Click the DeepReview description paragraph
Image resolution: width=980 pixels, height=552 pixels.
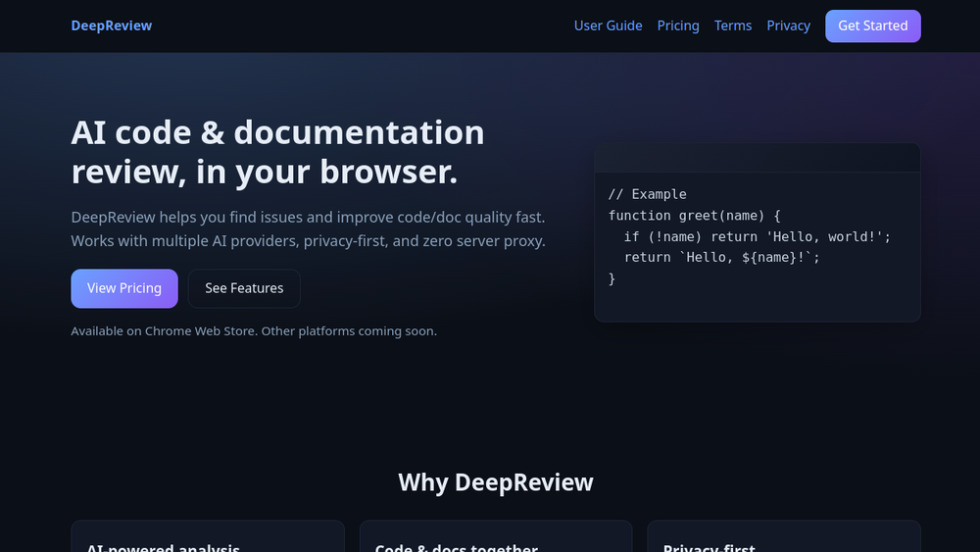308,228
